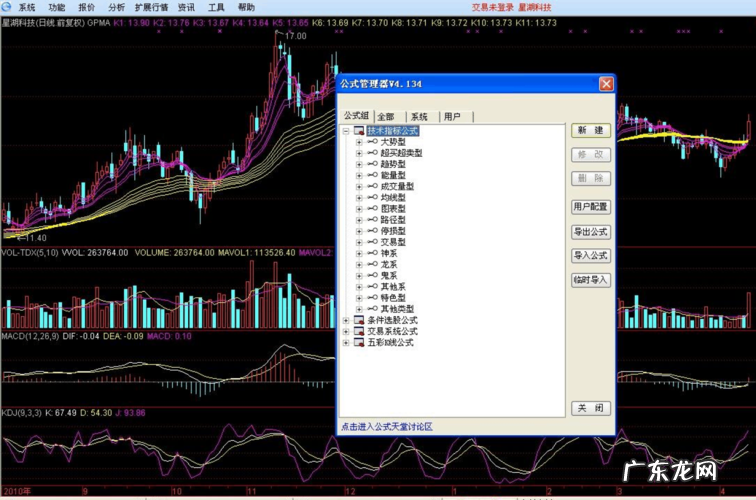Expand the 超买超卖型 category

pos(359,153)
